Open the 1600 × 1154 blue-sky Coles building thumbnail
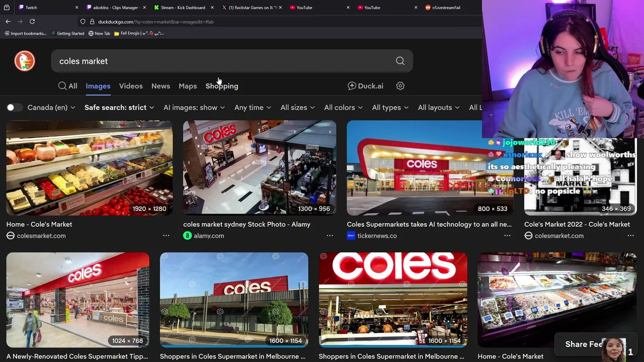This screenshot has width=644, height=362. 234,300
